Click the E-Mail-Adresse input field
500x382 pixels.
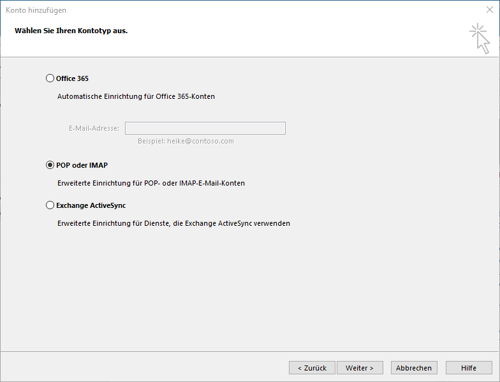(x=205, y=128)
